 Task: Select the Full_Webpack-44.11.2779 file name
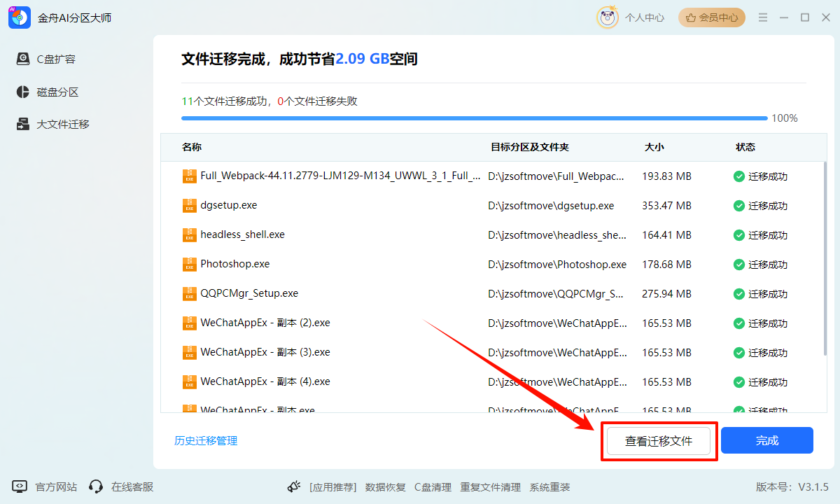340,176
